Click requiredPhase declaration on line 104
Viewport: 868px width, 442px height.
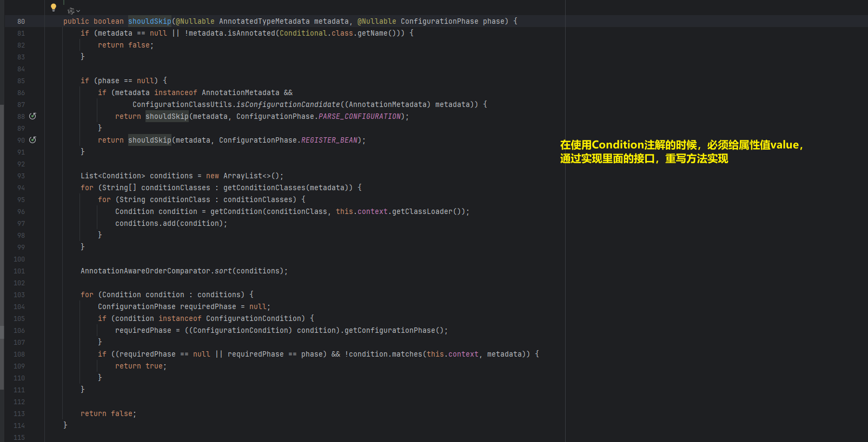[208, 306]
